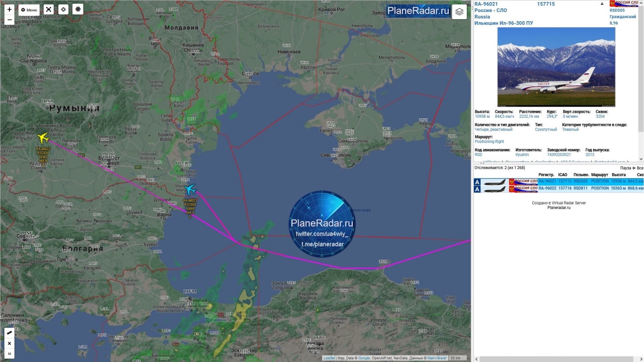Viewport: 644px width, 362px height.
Task: Select the RA-96021 row in aircraft list
Action: point(559,181)
